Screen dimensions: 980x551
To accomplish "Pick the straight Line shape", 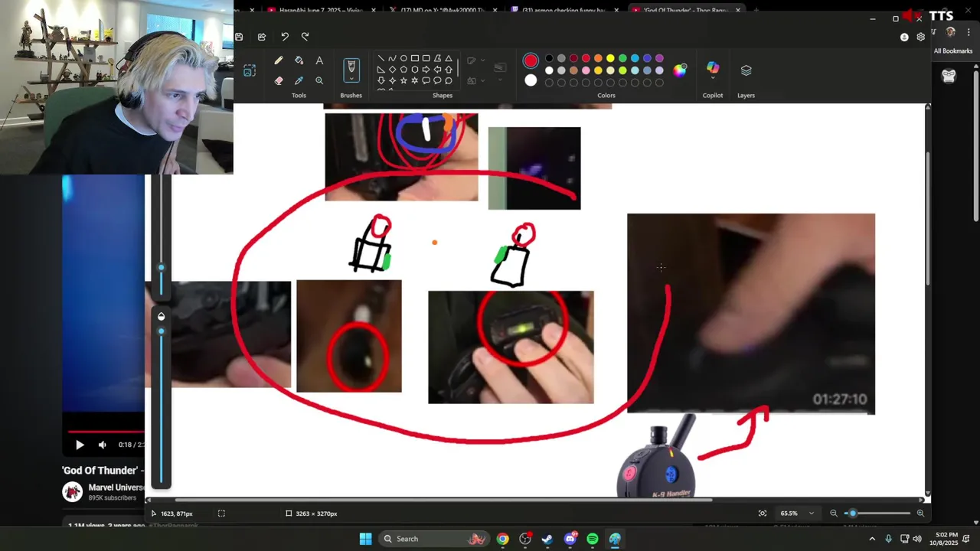I will pyautogui.click(x=381, y=58).
